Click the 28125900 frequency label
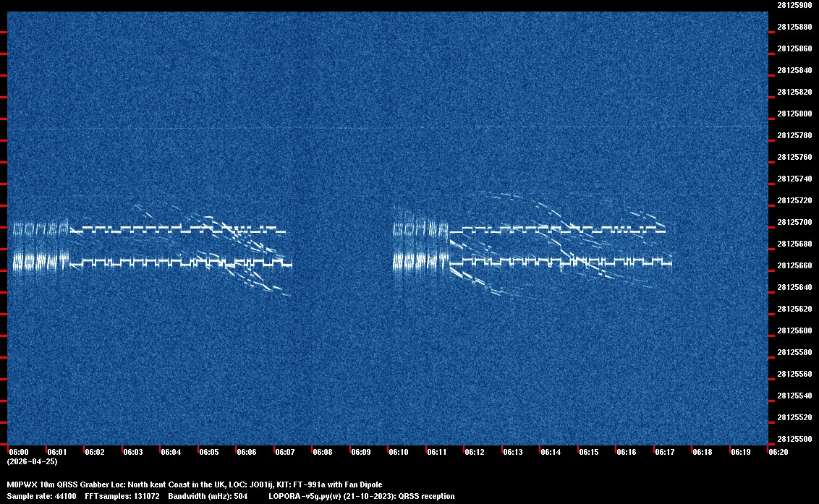819x504 pixels. point(794,5)
